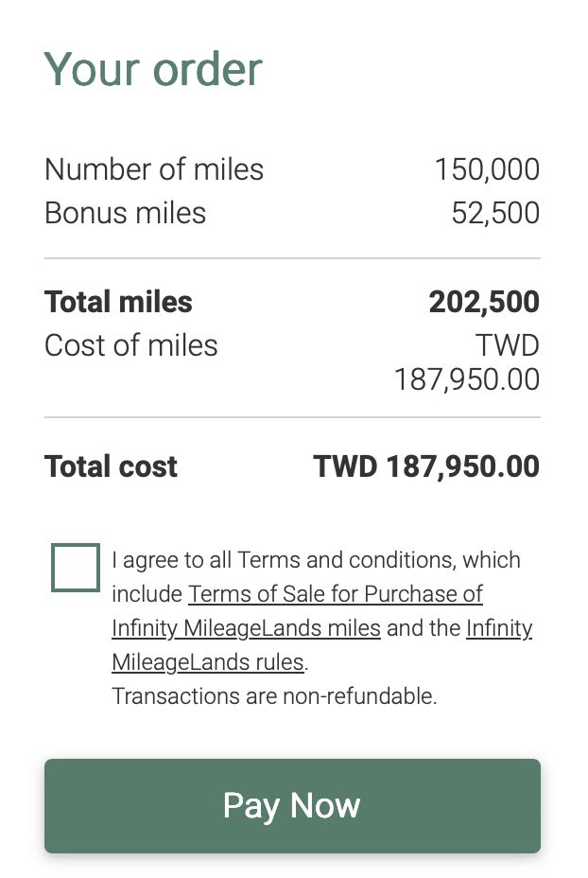The width and height of the screenshot is (588, 878).
Task: Select the Bonus miles row
Action: point(124,213)
